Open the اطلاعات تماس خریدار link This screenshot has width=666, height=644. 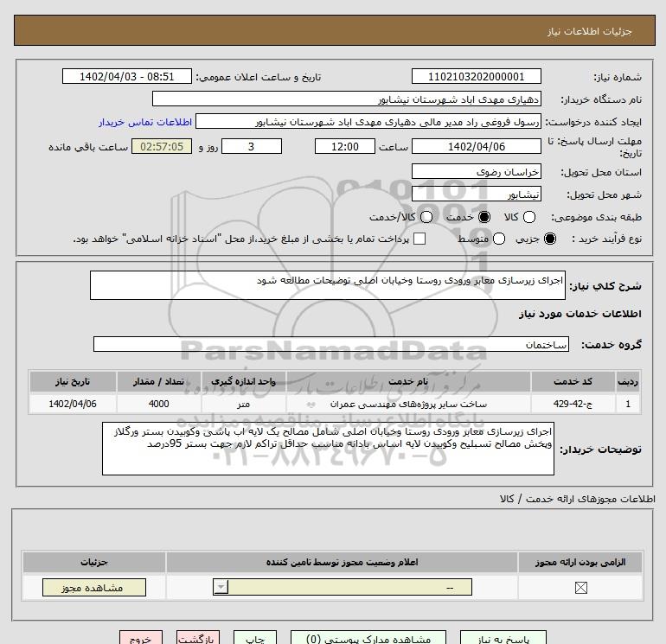click(x=145, y=122)
